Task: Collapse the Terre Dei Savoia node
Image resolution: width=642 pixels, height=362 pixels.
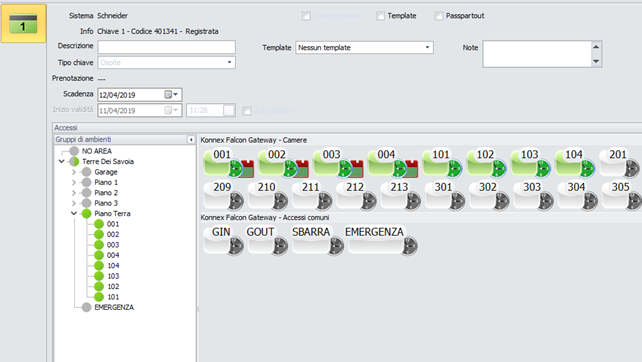Action: point(61,161)
